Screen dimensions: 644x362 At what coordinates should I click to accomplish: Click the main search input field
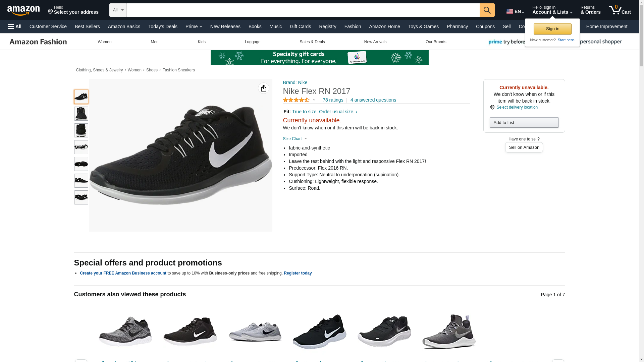(x=303, y=10)
